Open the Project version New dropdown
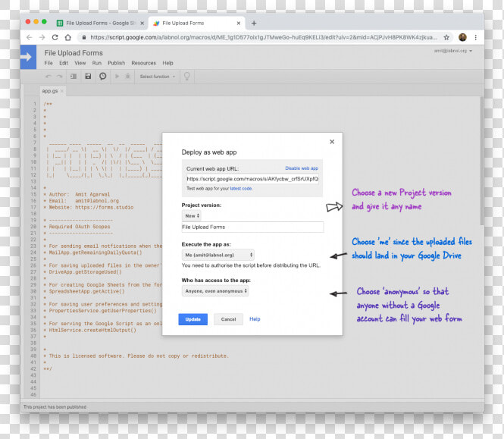504x439 pixels. tap(192, 216)
